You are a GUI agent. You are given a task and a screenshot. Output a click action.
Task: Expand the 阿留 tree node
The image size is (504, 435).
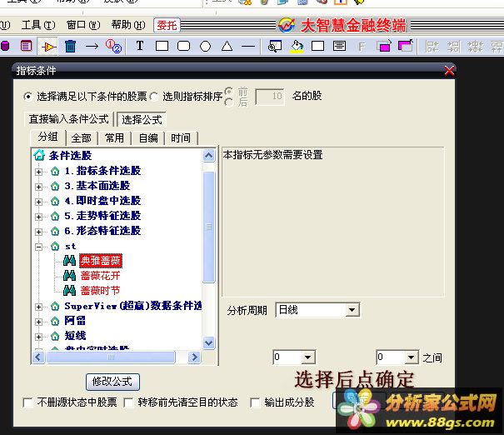pos(38,322)
